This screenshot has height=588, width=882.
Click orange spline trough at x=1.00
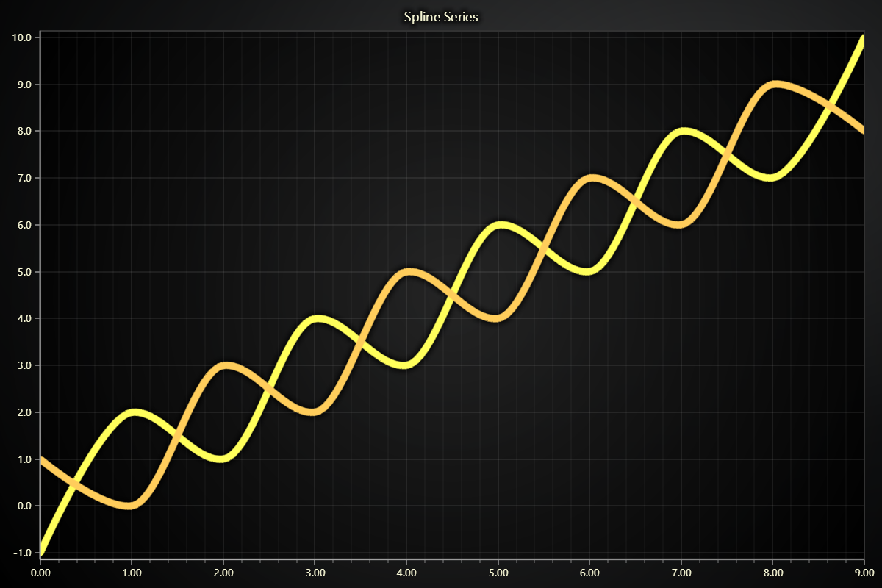click(130, 506)
